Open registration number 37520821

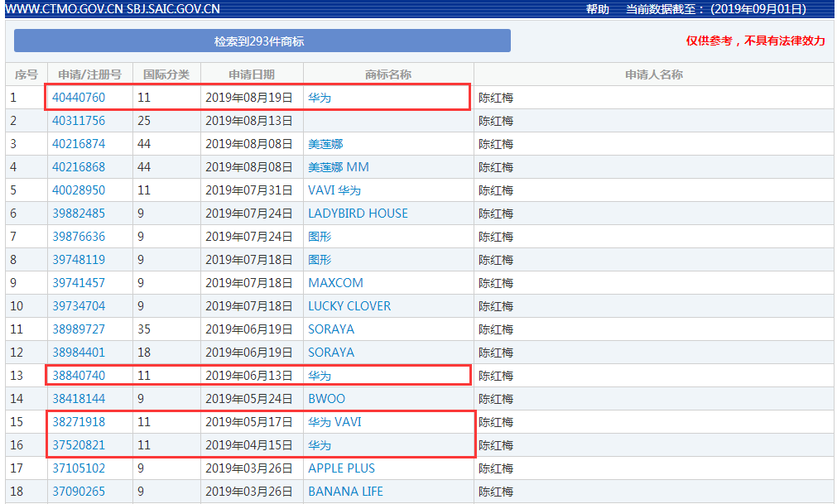pos(79,445)
